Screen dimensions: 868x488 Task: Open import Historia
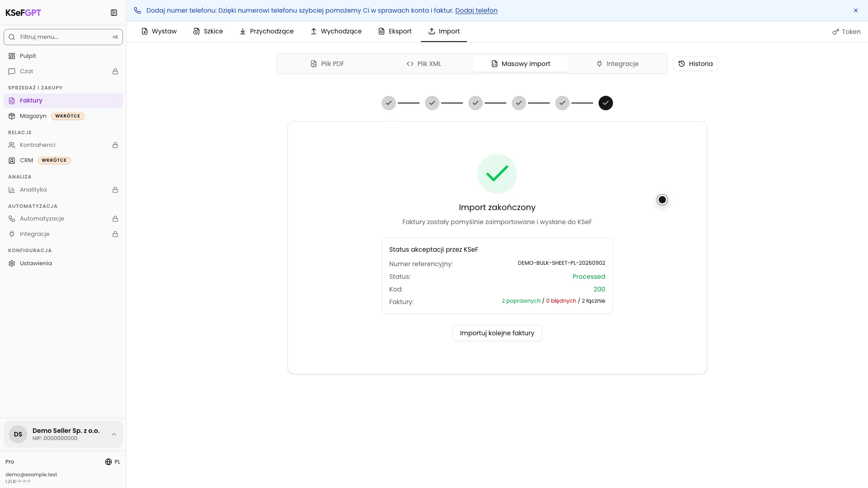point(695,64)
